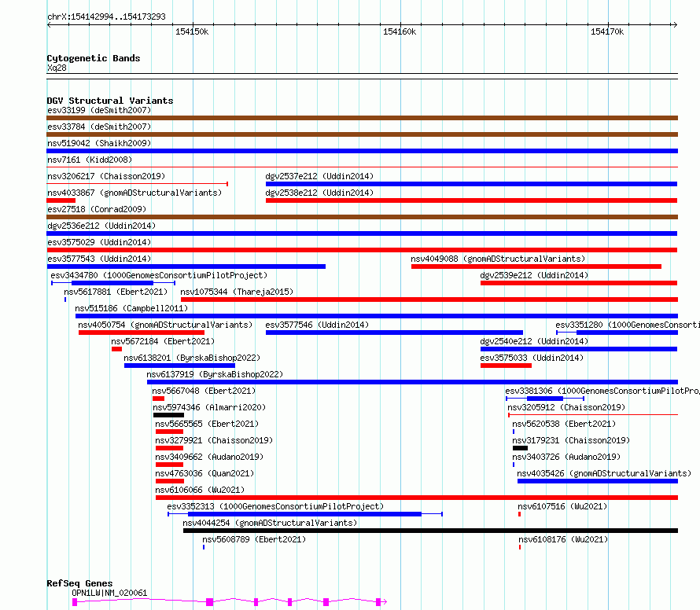Viewport: 700px width, 610px height.
Task: Select the brown esv33199 variant bar
Action: point(362,118)
